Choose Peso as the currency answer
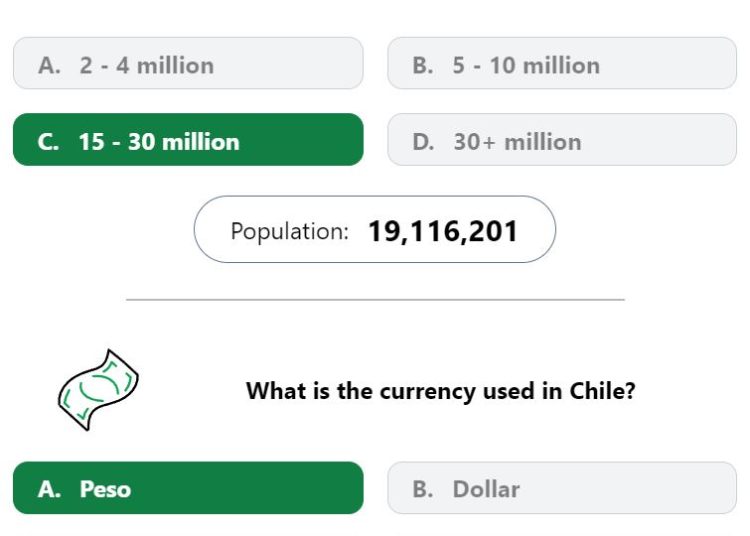750x536 pixels. (188, 488)
